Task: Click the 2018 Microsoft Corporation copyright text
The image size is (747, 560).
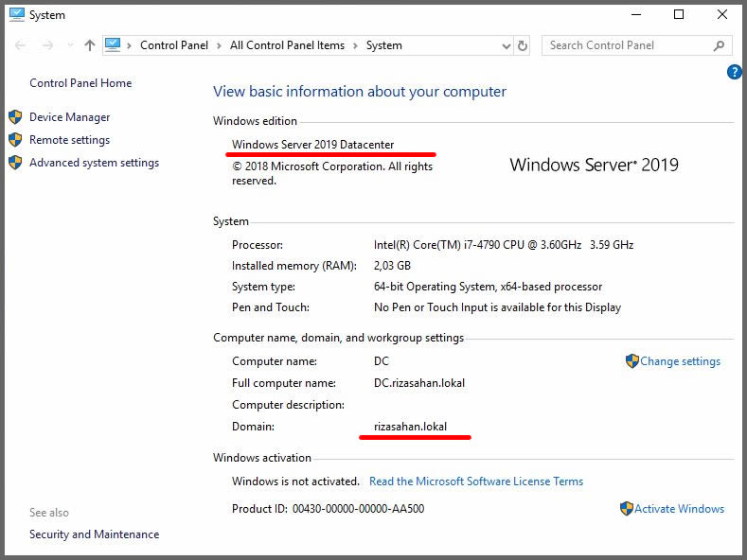Action: pos(332,173)
